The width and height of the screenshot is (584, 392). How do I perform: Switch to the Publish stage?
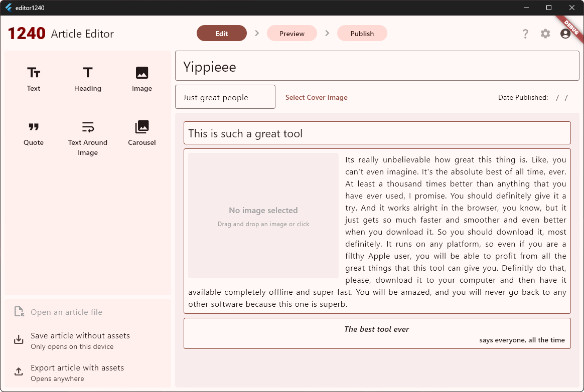[x=362, y=33]
